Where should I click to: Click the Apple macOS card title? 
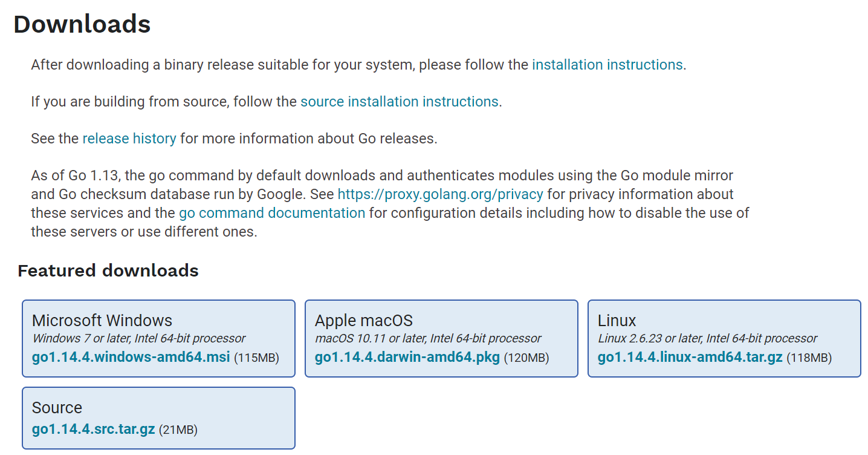[364, 320]
